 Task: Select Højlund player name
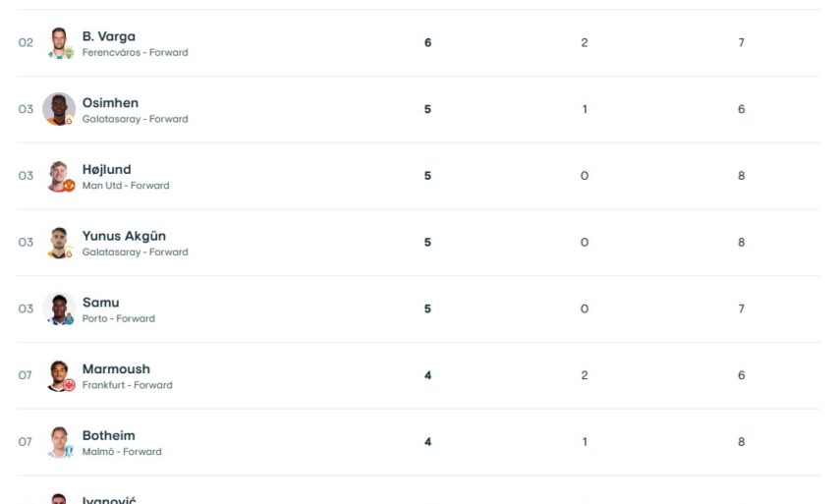point(106,169)
